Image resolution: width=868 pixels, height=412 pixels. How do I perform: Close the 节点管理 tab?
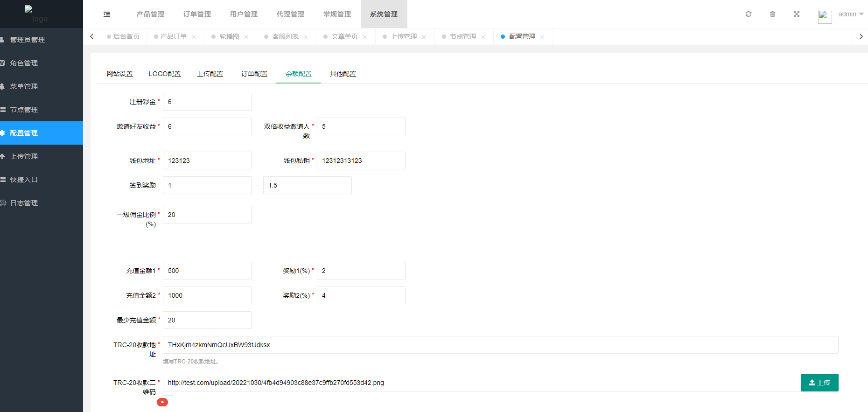[483, 37]
